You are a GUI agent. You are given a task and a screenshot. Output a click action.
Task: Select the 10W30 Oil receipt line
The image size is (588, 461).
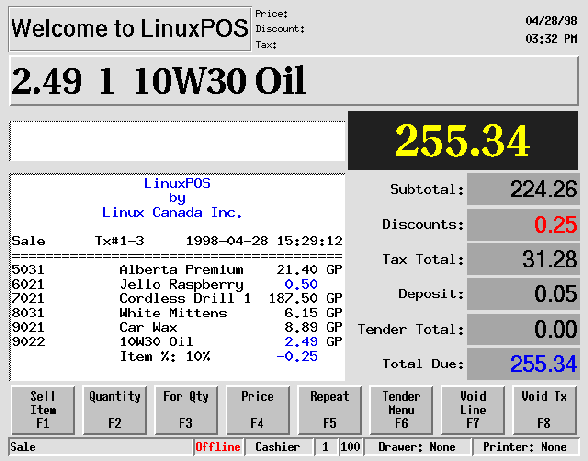(177, 342)
